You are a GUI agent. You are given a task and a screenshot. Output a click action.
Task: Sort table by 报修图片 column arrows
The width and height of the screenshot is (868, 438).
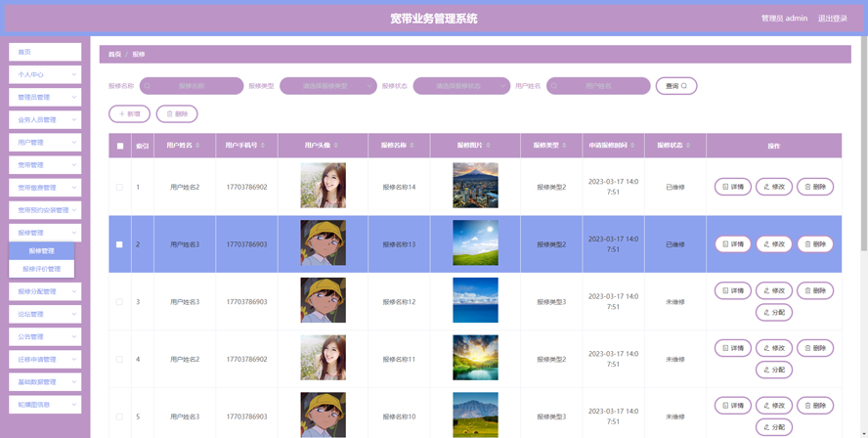[489, 146]
